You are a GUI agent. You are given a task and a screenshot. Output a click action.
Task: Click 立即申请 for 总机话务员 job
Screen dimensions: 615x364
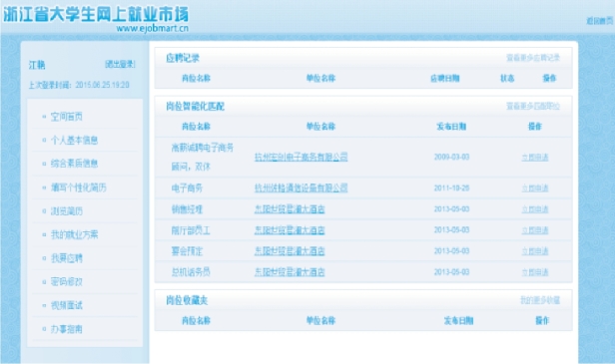[535, 272]
